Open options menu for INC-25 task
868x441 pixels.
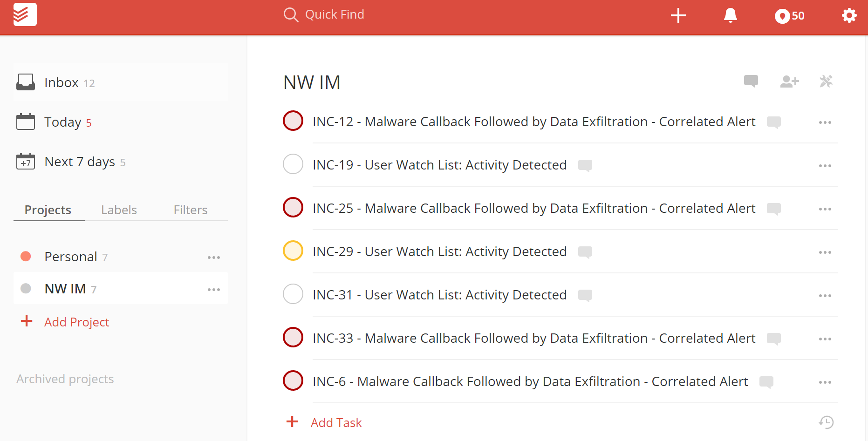[x=825, y=209]
